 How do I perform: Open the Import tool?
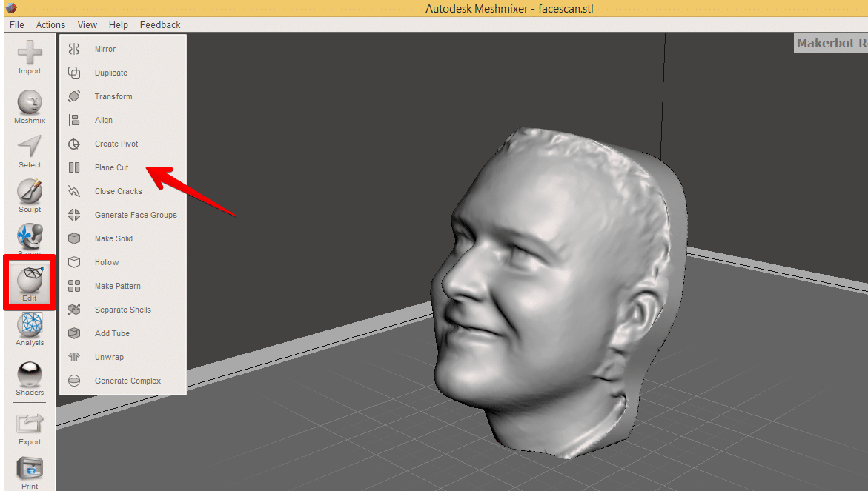pos(30,58)
